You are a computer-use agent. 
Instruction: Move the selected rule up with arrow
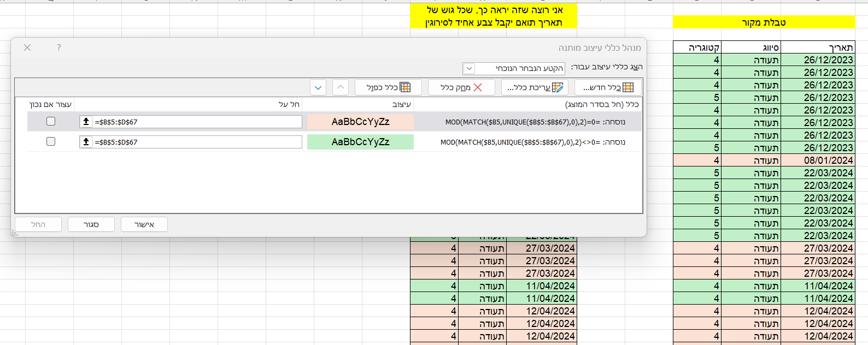(340, 87)
